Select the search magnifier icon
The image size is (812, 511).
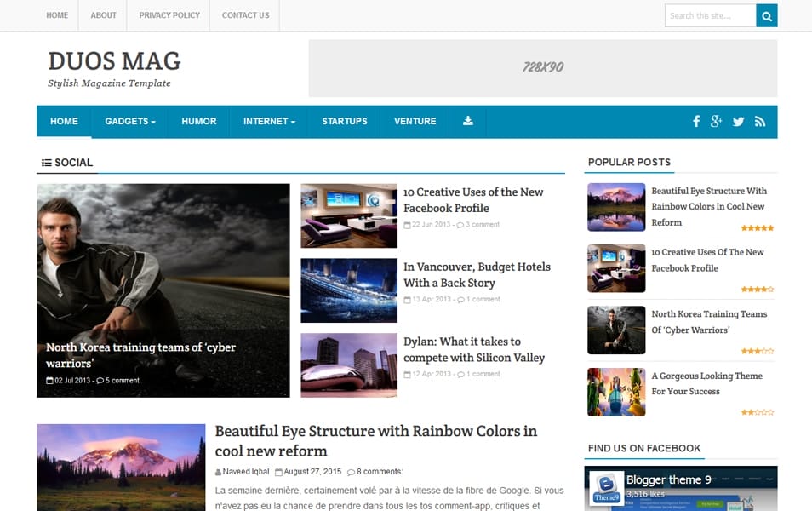click(x=765, y=15)
